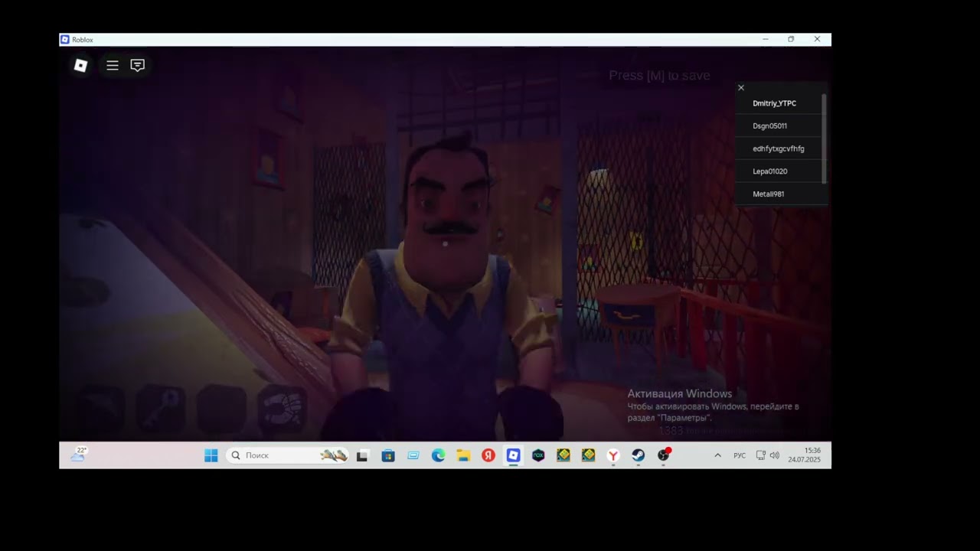Select player Lepa01020 in the list
980x551 pixels.
point(778,171)
